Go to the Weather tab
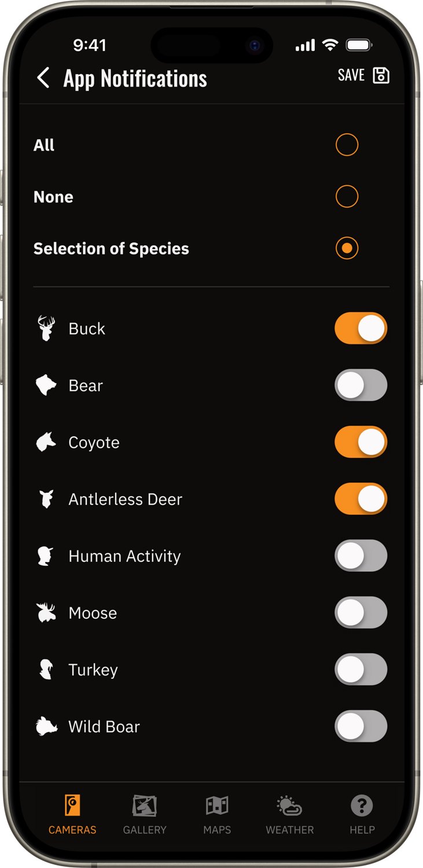 point(289,814)
